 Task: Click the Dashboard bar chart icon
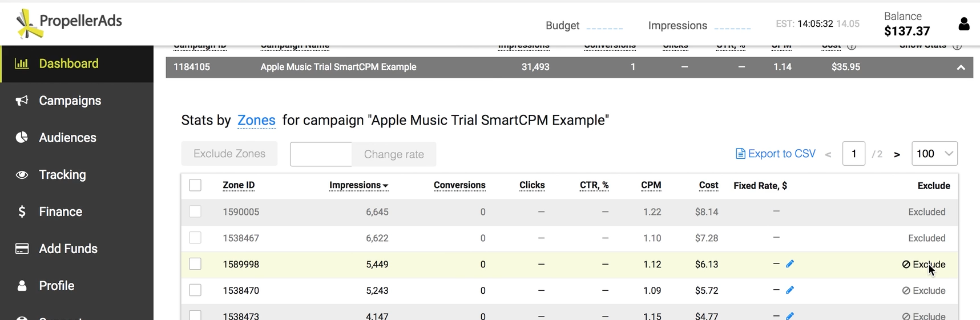click(x=22, y=63)
